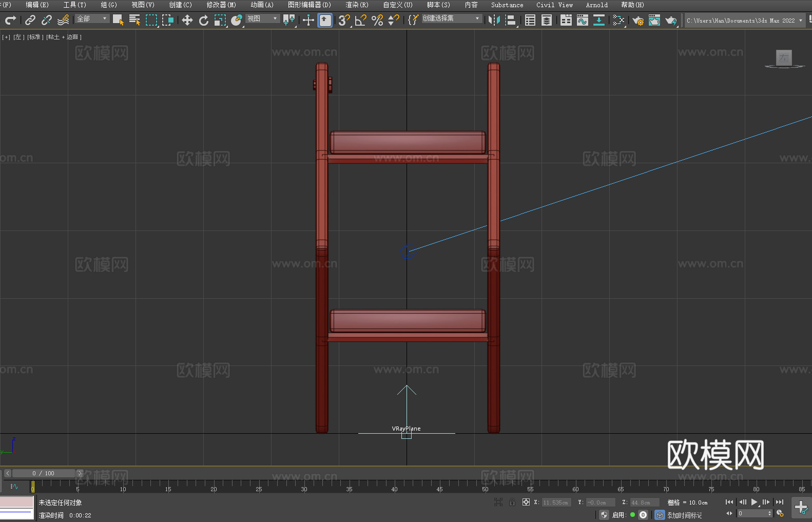The height and width of the screenshot is (522, 812).
Task: Toggle Scene Explorer icon
Action: pos(530,20)
